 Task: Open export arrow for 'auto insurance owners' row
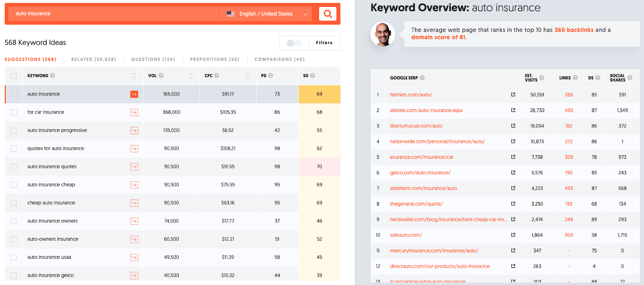[134, 221]
